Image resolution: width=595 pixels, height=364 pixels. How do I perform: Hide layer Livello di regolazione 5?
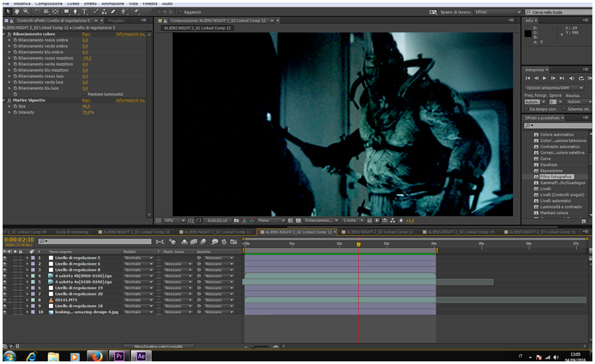pos(5,258)
